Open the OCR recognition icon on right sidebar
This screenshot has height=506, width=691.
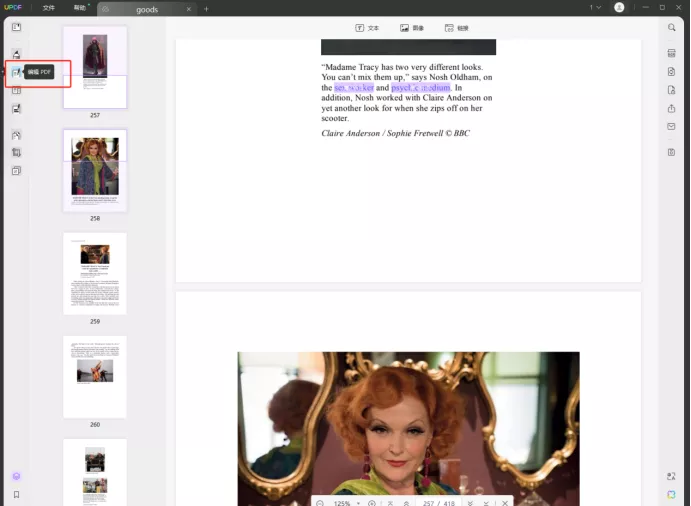click(x=672, y=53)
